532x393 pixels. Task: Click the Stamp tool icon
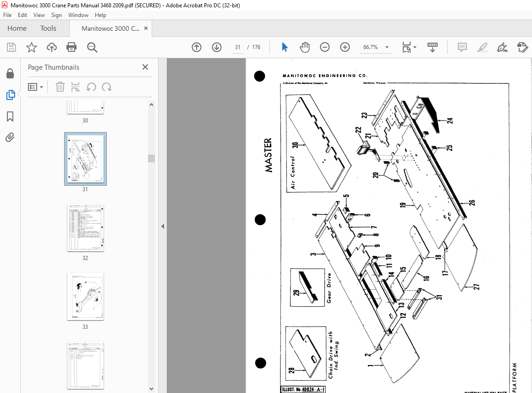pos(522,47)
